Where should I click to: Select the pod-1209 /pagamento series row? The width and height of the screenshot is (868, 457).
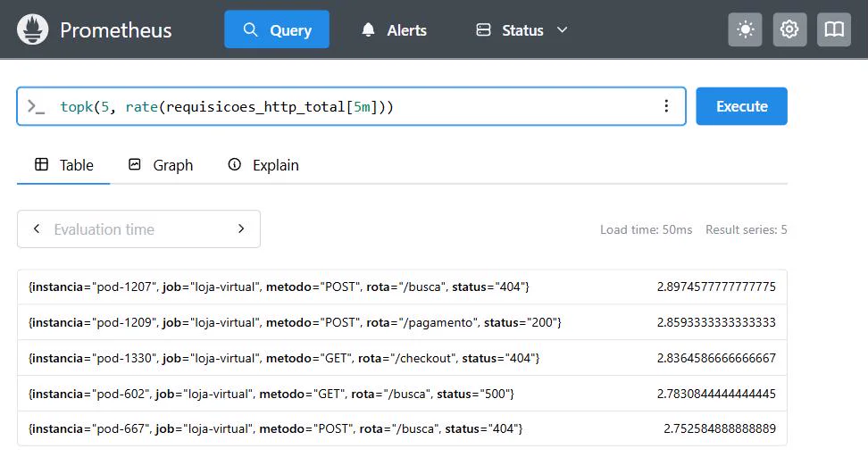[x=402, y=322]
